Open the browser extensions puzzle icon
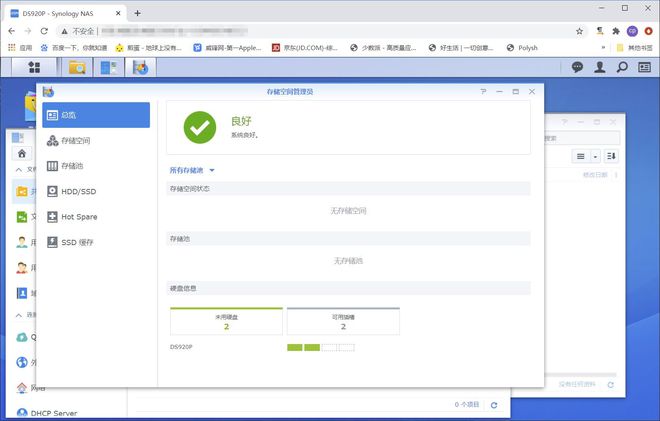Image resolution: width=660 pixels, height=421 pixels. (616, 31)
